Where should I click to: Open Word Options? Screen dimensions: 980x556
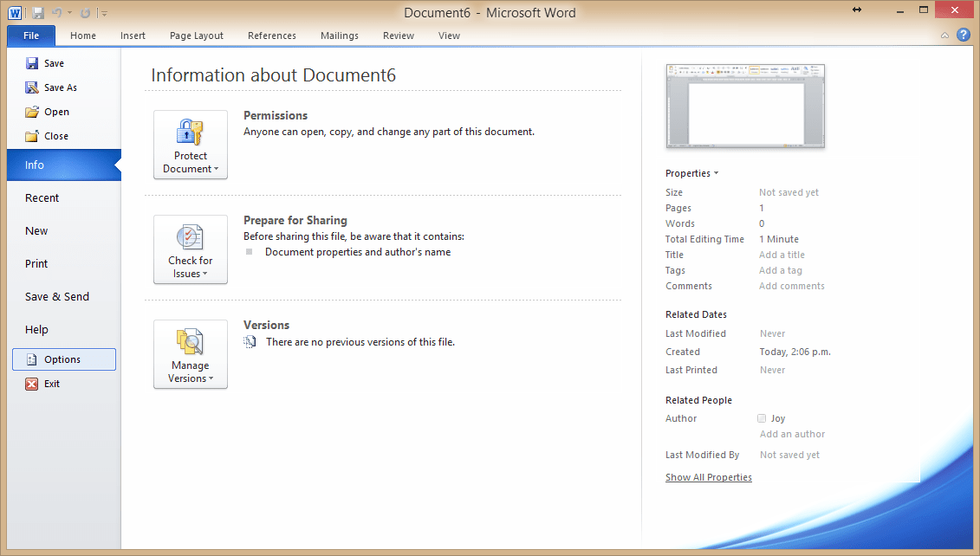point(65,359)
